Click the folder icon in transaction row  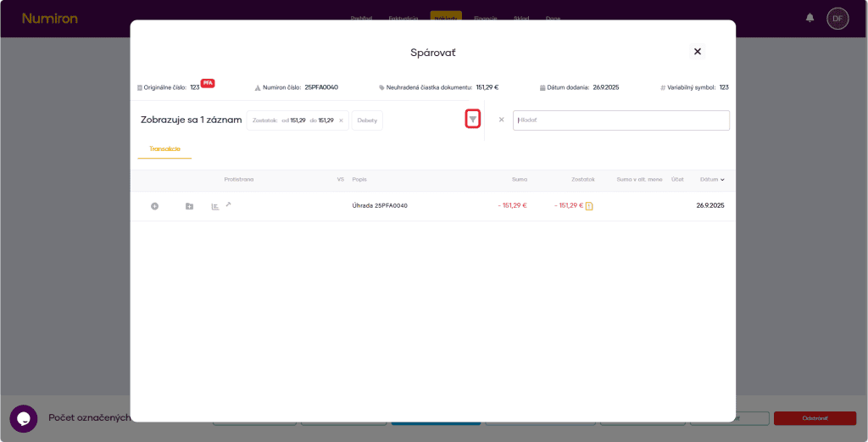point(189,206)
